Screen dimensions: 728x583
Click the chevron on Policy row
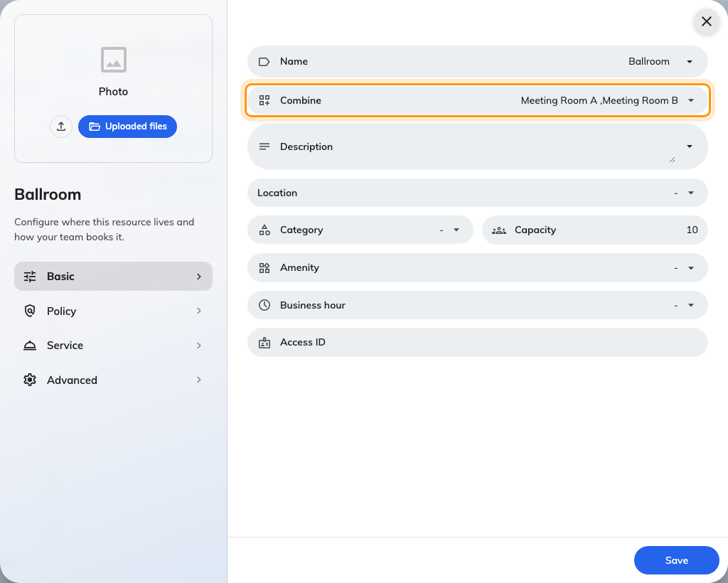coord(199,311)
